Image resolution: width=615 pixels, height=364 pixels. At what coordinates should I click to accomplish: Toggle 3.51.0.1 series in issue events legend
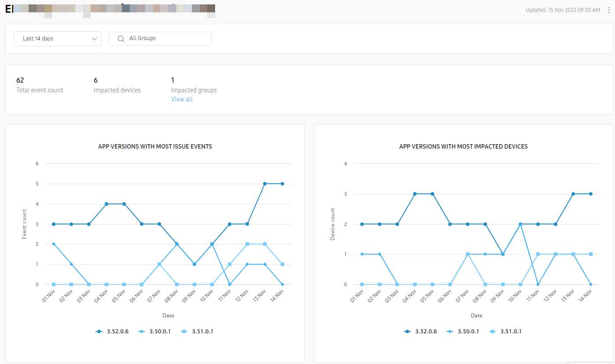[197, 331]
